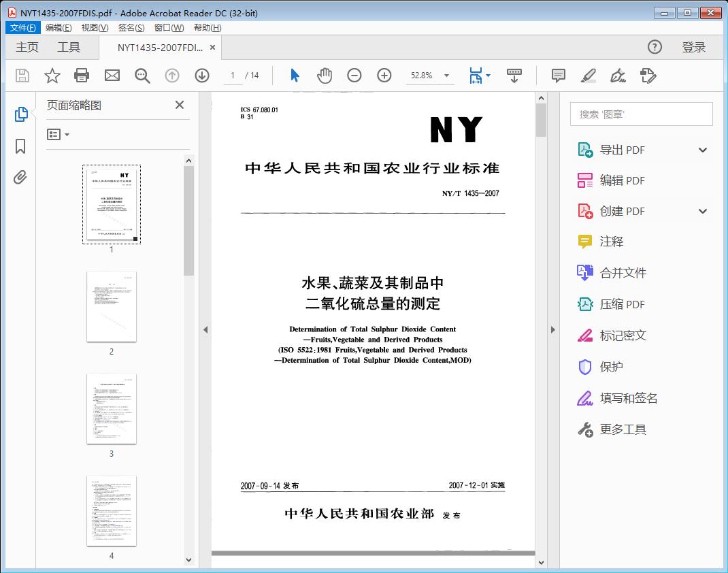
Task: Add a comment with sticky note icon
Action: [558, 76]
